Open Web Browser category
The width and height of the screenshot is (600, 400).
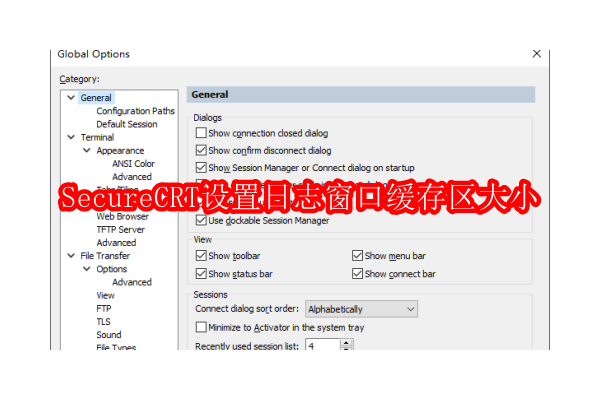tap(122, 216)
